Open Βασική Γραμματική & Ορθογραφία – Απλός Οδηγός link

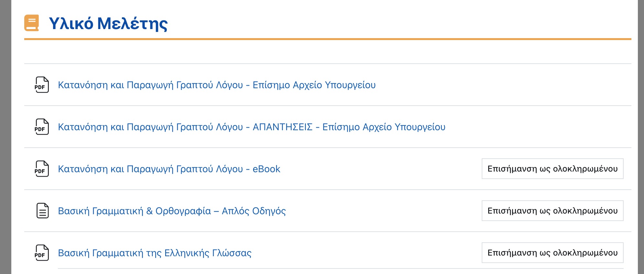pyautogui.click(x=172, y=211)
